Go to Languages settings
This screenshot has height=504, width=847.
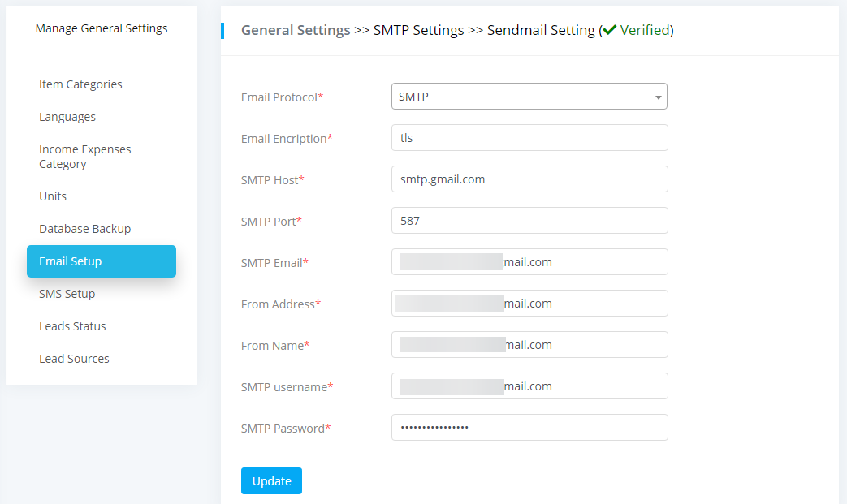click(x=67, y=117)
